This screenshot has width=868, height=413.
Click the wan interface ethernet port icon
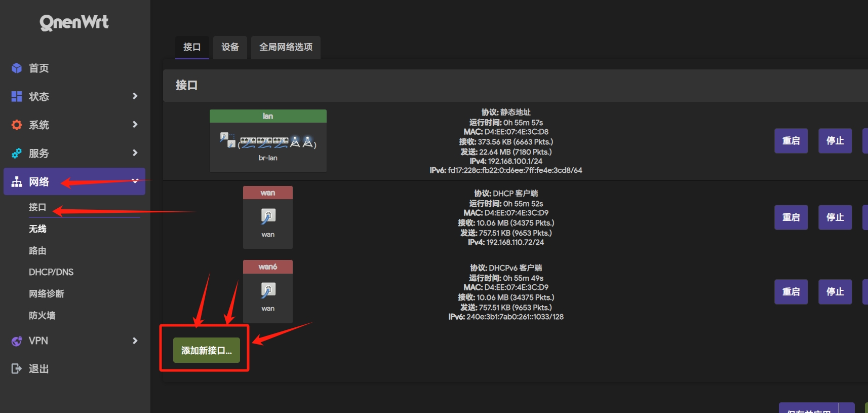point(268,216)
